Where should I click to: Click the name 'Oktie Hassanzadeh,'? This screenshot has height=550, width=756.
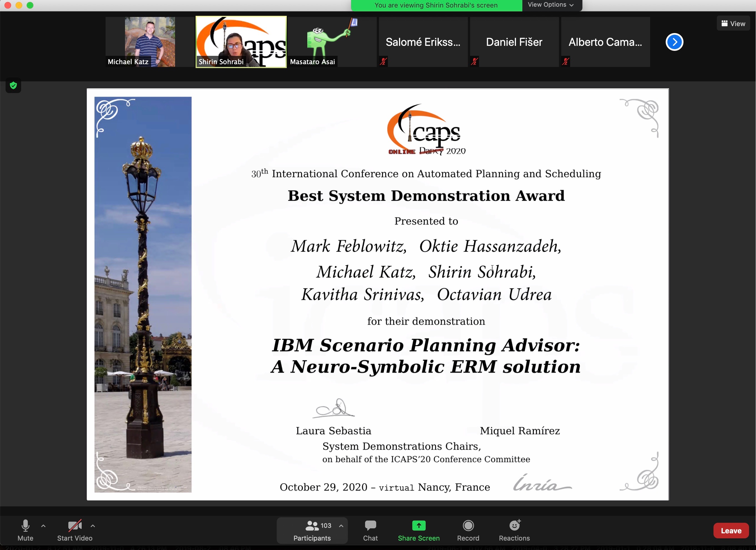coord(490,246)
